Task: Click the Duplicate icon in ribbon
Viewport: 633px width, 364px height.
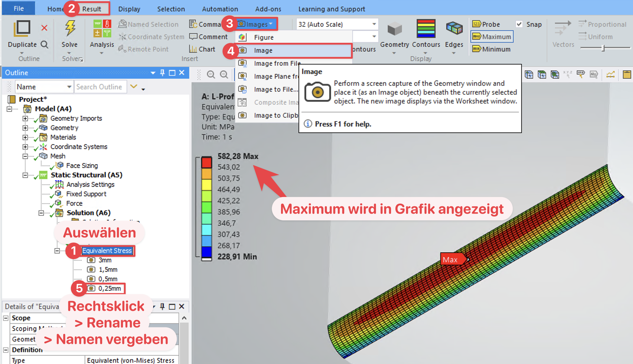Action: pyautogui.click(x=22, y=29)
